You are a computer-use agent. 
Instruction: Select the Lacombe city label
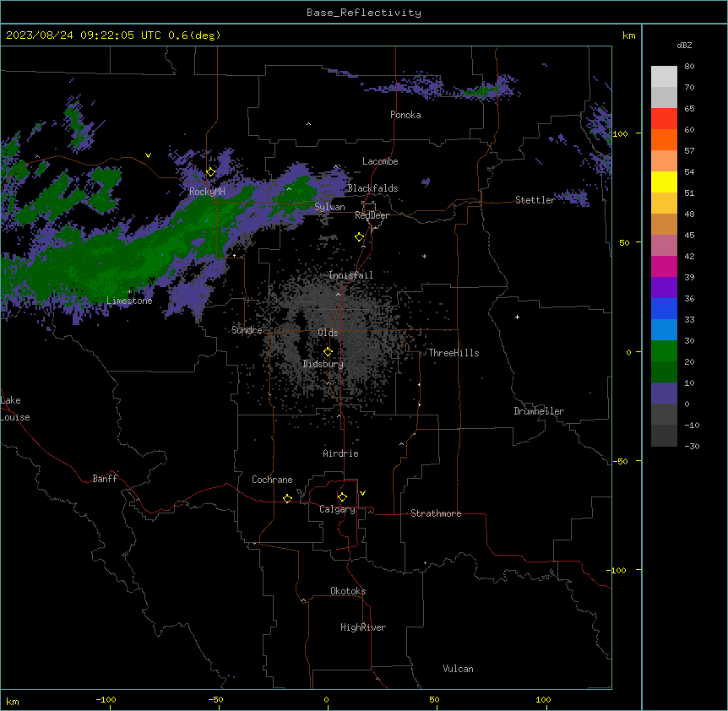pyautogui.click(x=380, y=161)
